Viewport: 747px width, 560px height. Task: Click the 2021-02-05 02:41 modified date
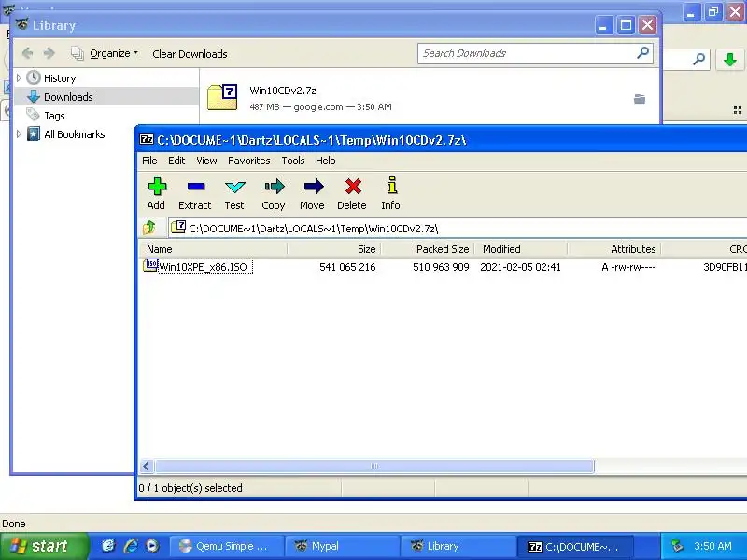tap(520, 267)
